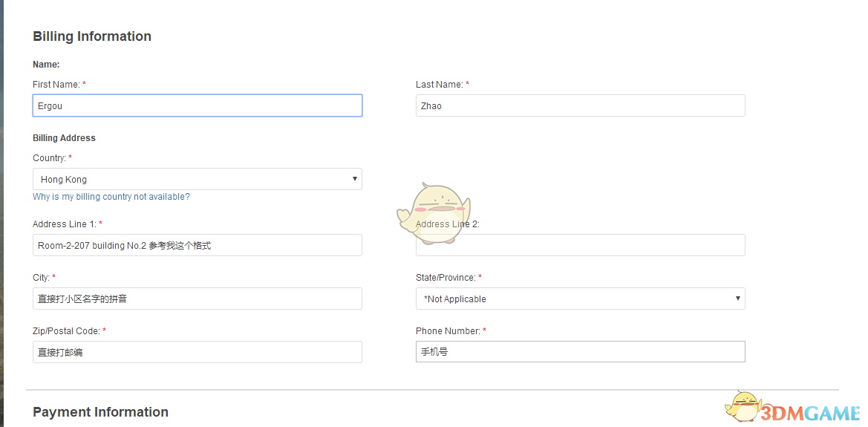This screenshot has height=427, width=868.
Task: Click the Billing Address subheading
Action: [x=64, y=138]
